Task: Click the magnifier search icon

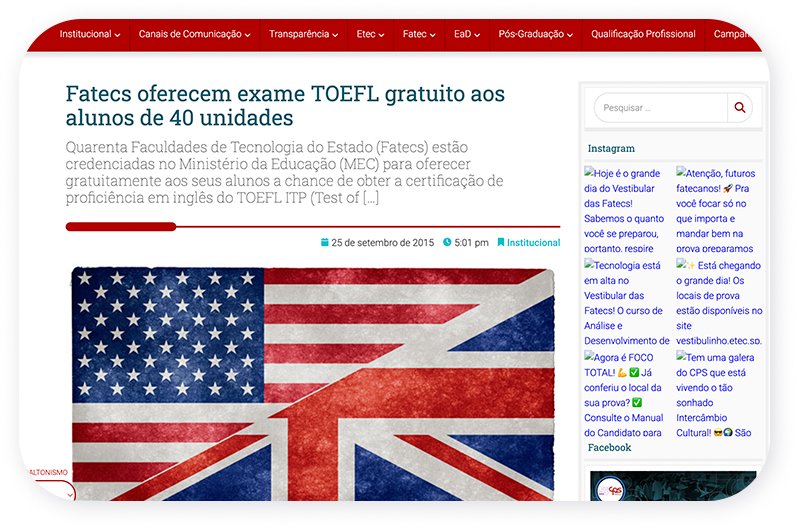Action: click(x=740, y=108)
